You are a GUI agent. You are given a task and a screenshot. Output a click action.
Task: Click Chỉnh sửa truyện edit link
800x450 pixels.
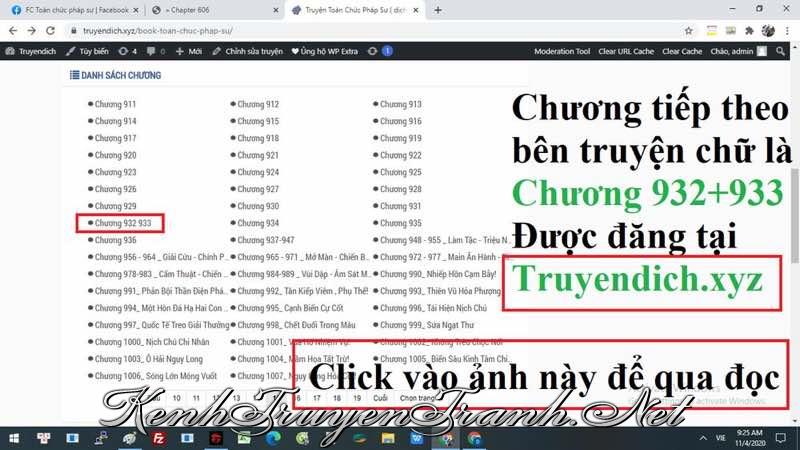[247, 51]
